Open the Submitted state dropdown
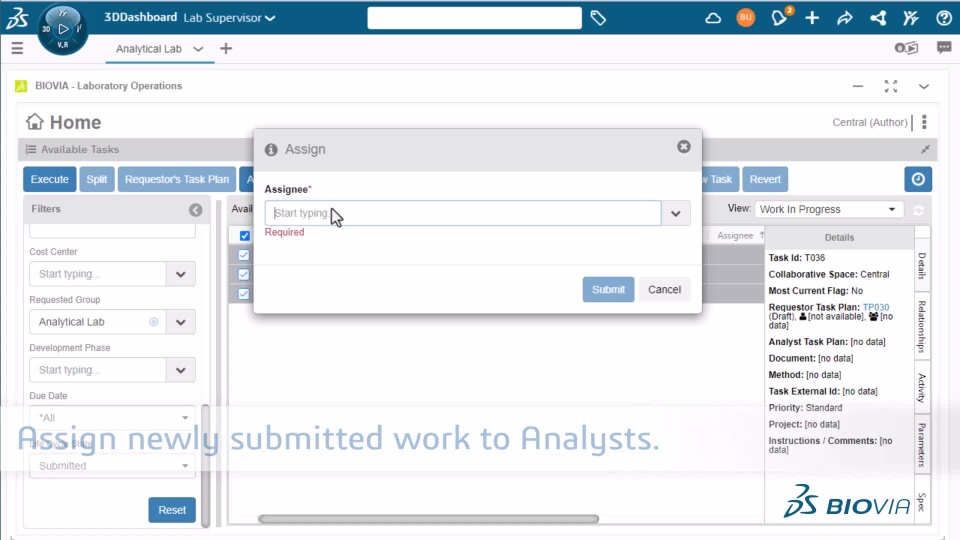The image size is (960, 540). (x=112, y=466)
